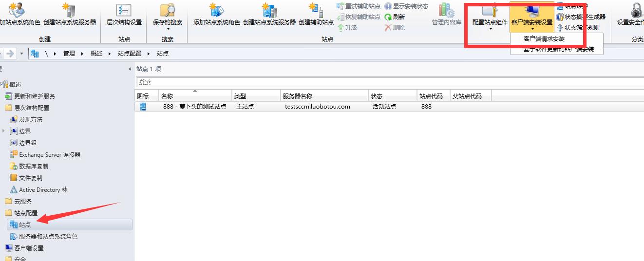Viewport: 644px width, 261px height.
Task: Click 状态筛选规则 in the ribbon
Action: pyautogui.click(x=578, y=28)
